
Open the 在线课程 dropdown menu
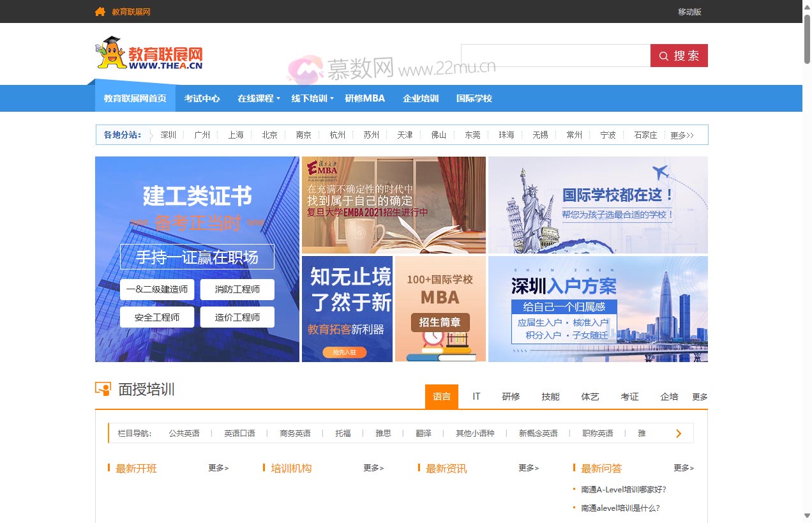(x=256, y=98)
